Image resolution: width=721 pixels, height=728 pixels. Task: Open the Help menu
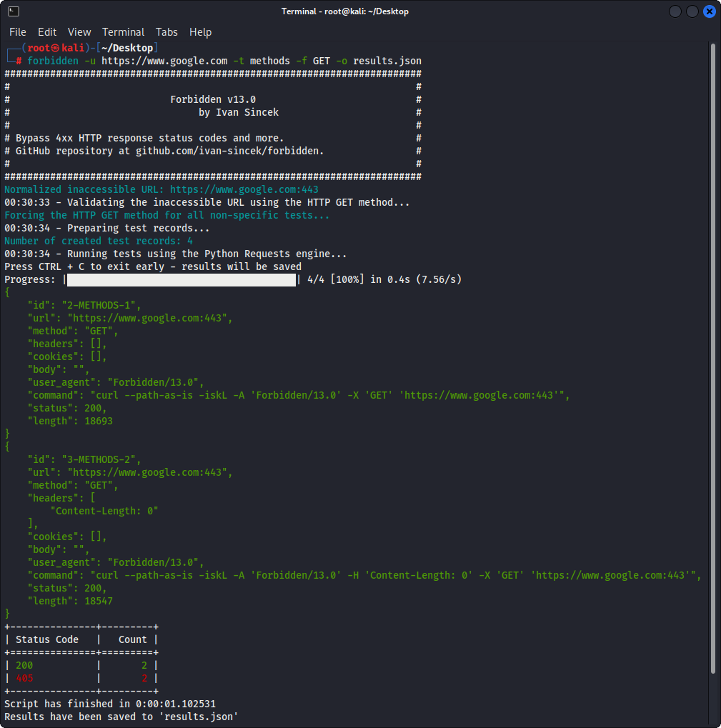pos(200,32)
